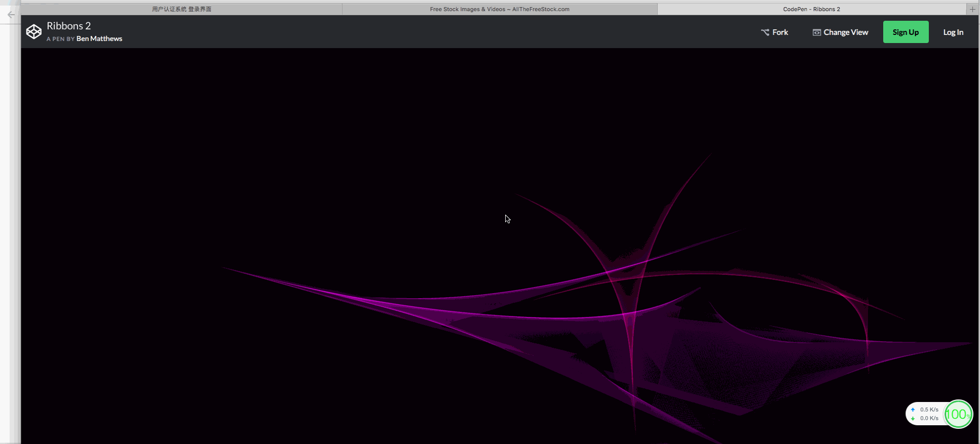Image resolution: width=980 pixels, height=444 pixels.
Task: Click the download speed 0.0 K/s readout
Action: point(929,418)
